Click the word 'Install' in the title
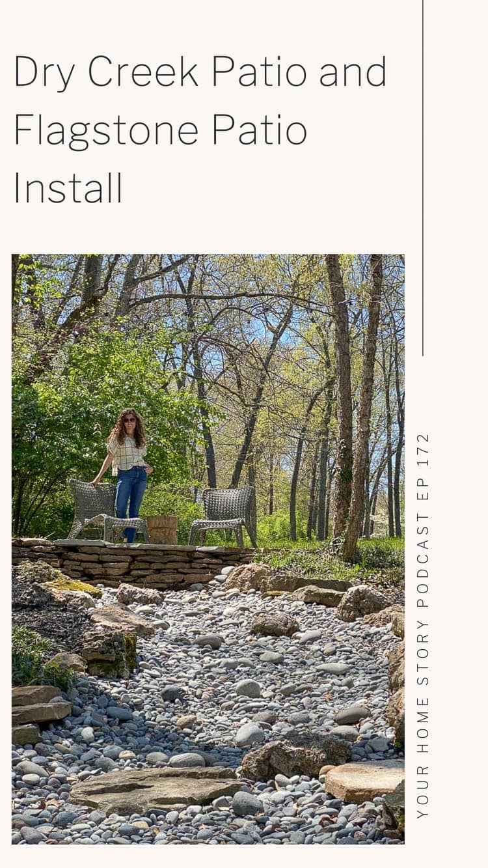This screenshot has width=488, height=868. pos(68,188)
